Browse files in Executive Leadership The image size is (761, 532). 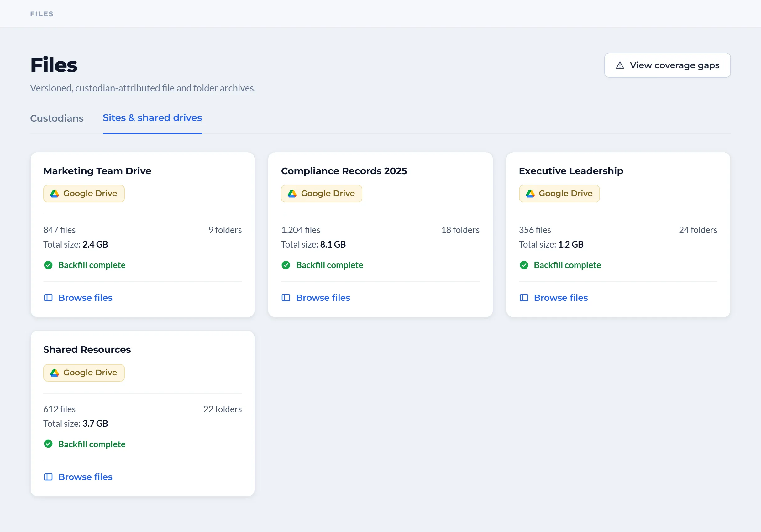554,298
